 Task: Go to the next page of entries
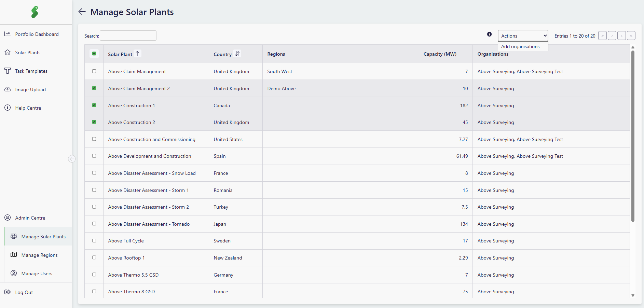point(621,36)
